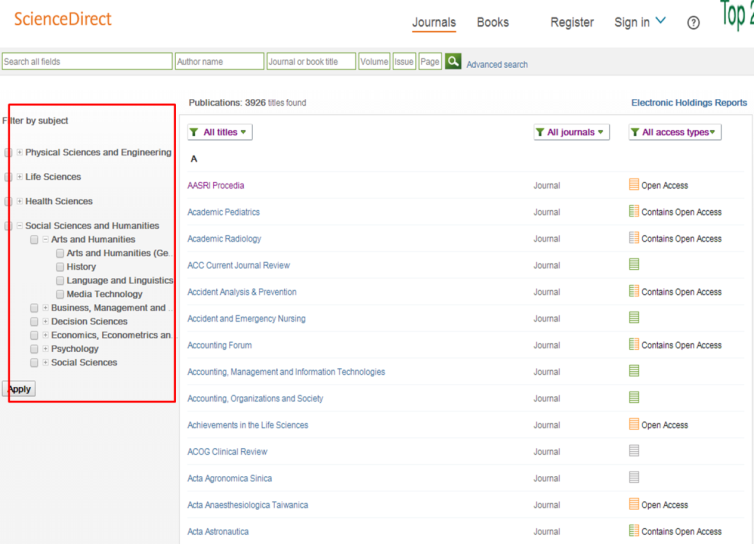Open the All journals filter dropdown
Viewport: 754px width, 544px height.
[x=571, y=132]
